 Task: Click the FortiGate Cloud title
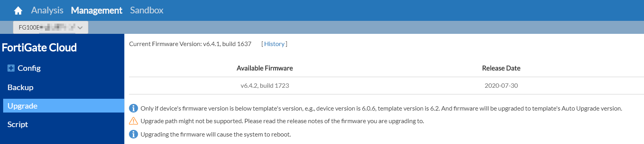pyautogui.click(x=39, y=48)
